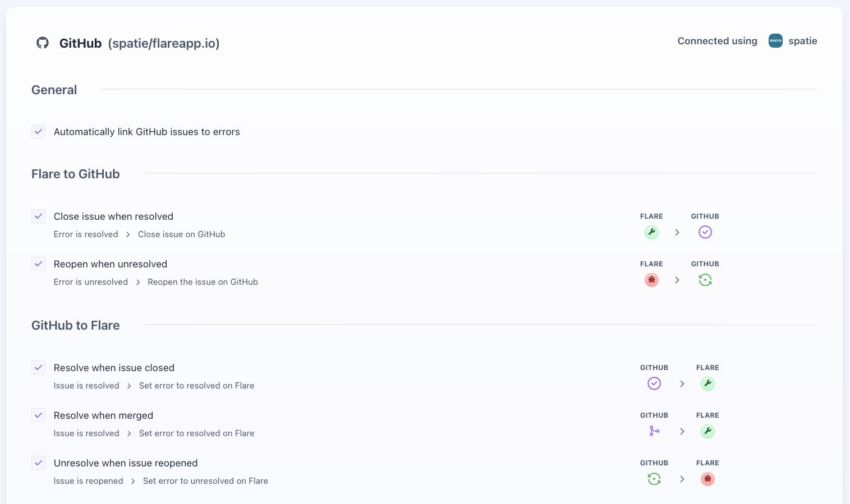Disable Unresolve when issue reopened checkbox
Image resolution: width=850 pixels, height=504 pixels.
tap(39, 463)
